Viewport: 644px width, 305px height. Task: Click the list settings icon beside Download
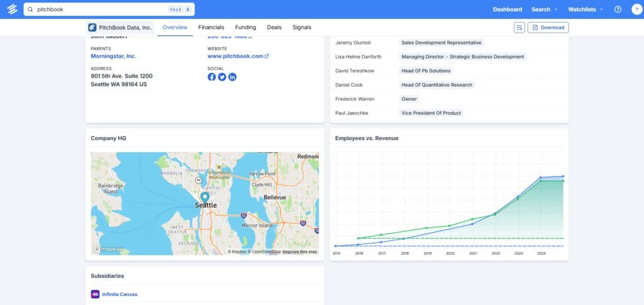pyautogui.click(x=519, y=28)
